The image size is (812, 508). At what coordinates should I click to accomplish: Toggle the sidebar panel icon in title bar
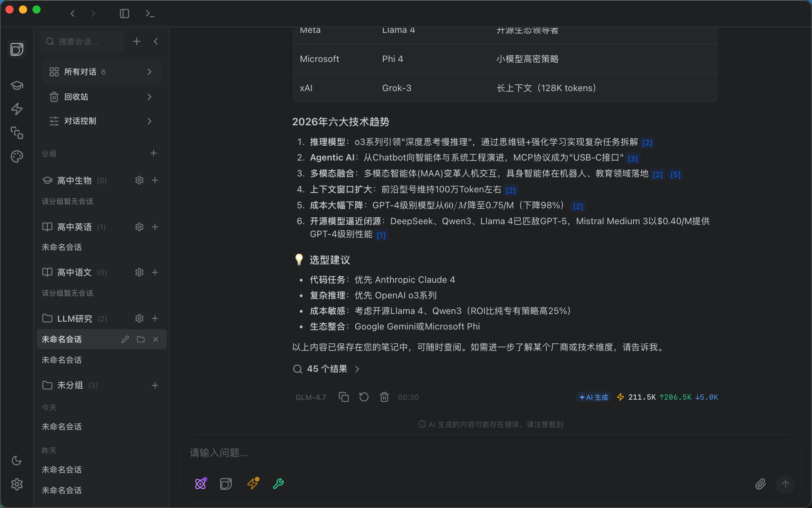125,14
